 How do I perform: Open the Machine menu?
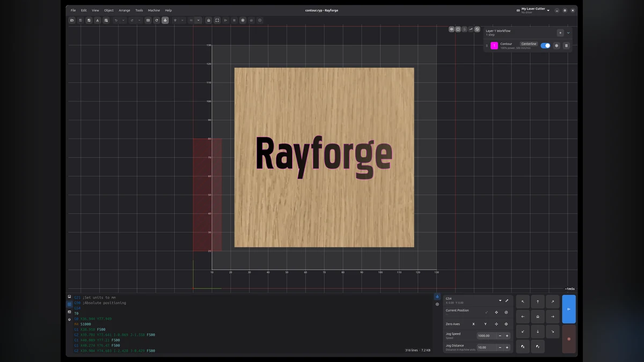point(154,10)
